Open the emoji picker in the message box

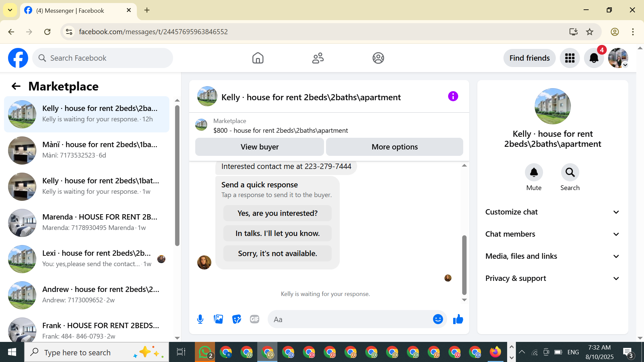tap(438, 319)
